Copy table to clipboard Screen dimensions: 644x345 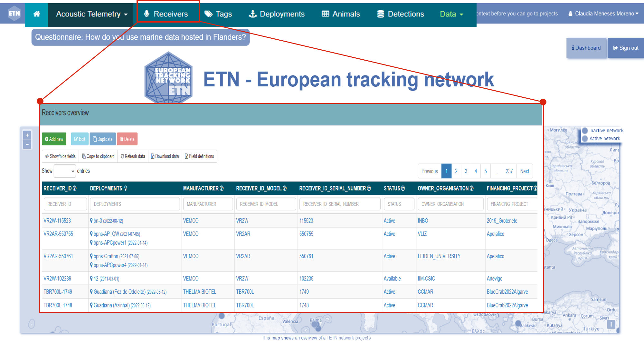click(x=98, y=156)
